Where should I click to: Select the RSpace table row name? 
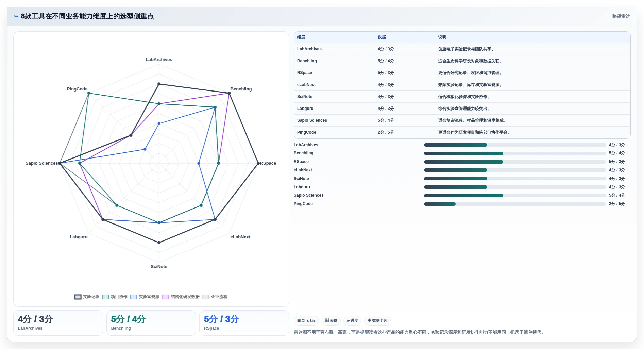tap(304, 73)
